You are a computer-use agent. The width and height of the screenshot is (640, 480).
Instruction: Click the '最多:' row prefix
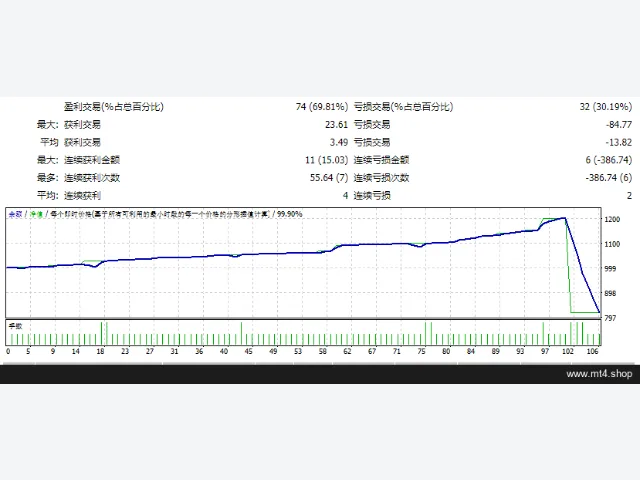[48, 178]
